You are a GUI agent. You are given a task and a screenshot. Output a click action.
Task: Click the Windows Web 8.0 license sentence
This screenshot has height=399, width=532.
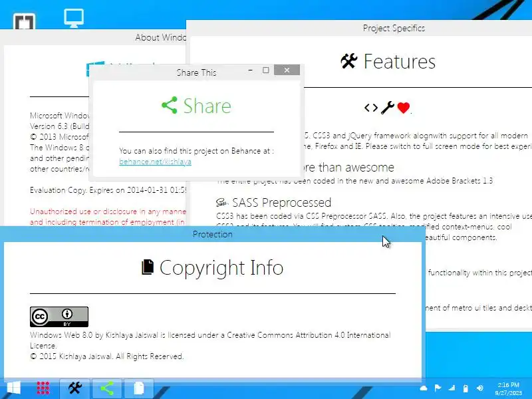click(x=210, y=340)
